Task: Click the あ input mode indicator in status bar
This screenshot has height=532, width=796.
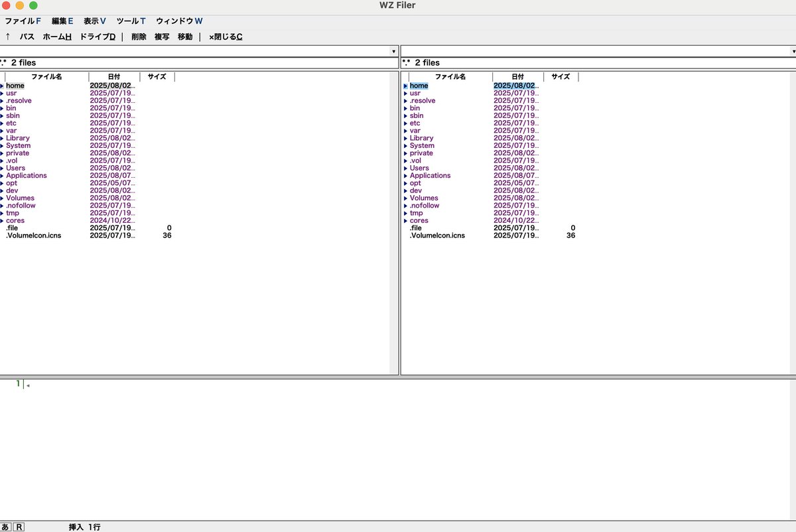Action: tap(5, 527)
